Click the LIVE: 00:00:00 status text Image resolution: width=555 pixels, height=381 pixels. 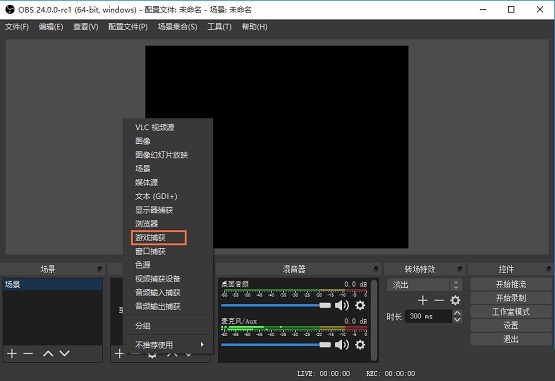(x=324, y=374)
